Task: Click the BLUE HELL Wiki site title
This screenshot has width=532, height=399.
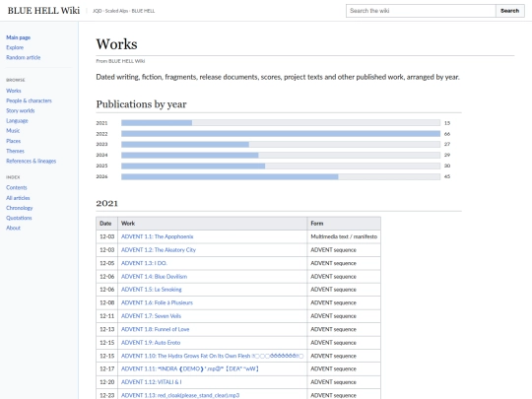Action: pyautogui.click(x=43, y=11)
